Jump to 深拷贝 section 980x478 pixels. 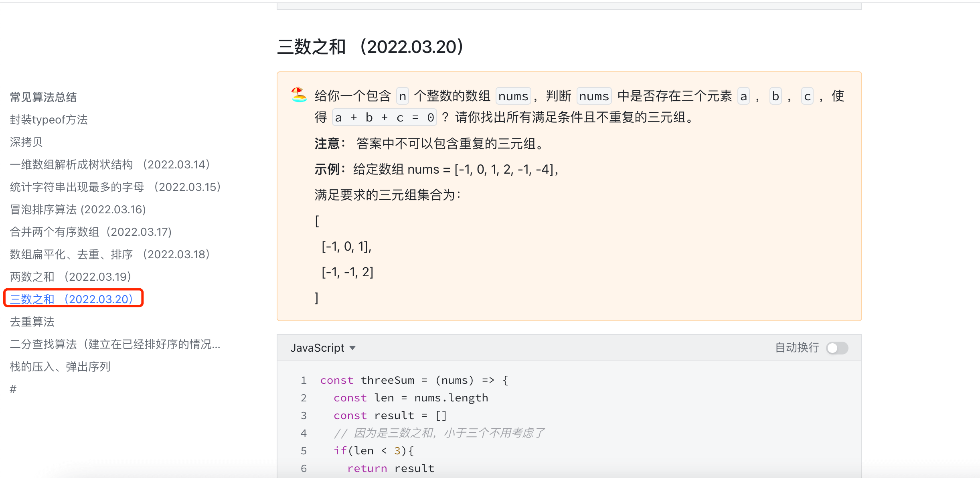pyautogui.click(x=26, y=142)
